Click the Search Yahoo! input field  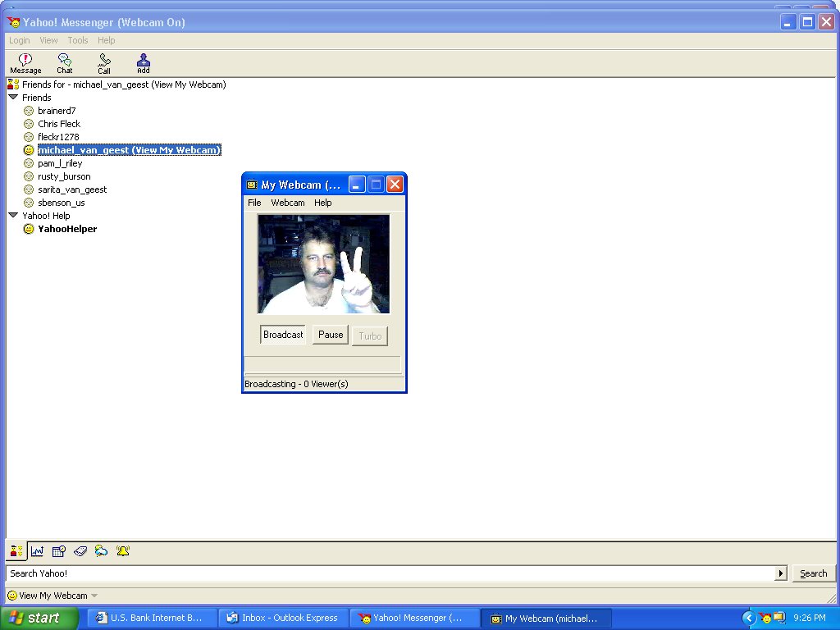tap(390, 573)
